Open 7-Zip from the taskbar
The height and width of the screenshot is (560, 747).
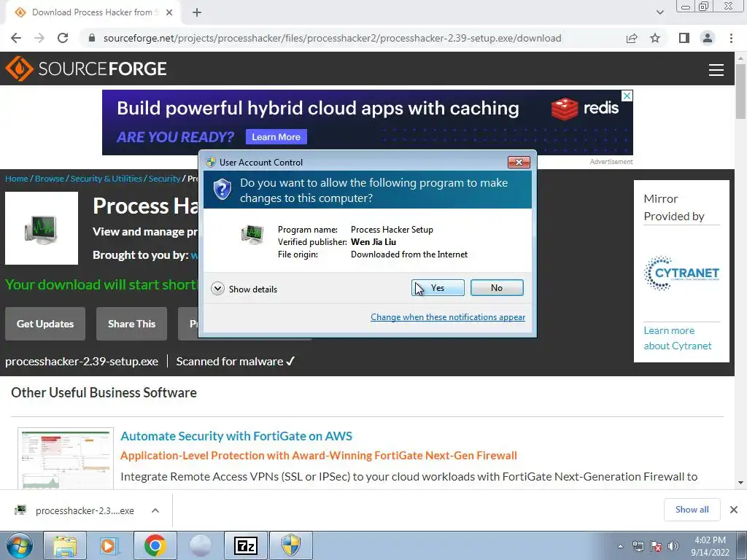click(x=246, y=545)
